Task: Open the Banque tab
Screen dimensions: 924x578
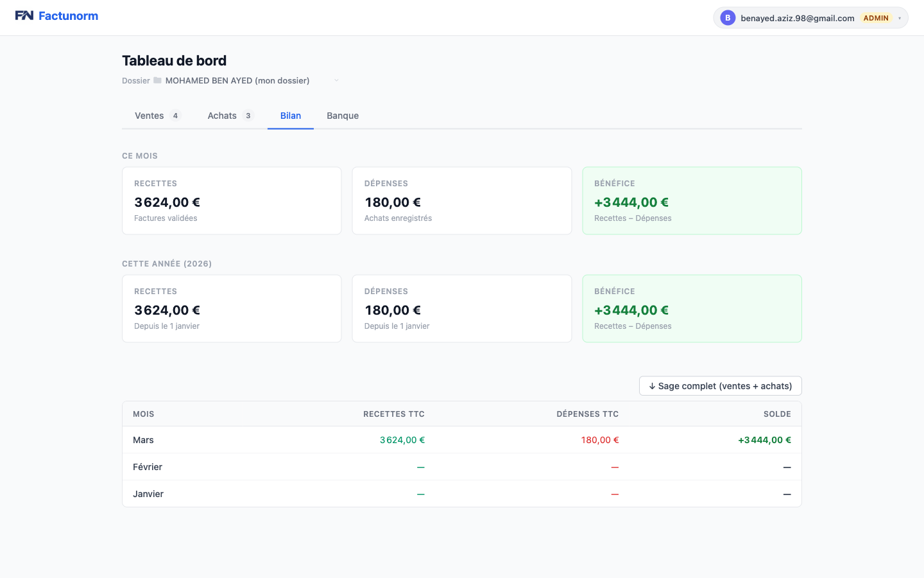Action: [x=343, y=116]
